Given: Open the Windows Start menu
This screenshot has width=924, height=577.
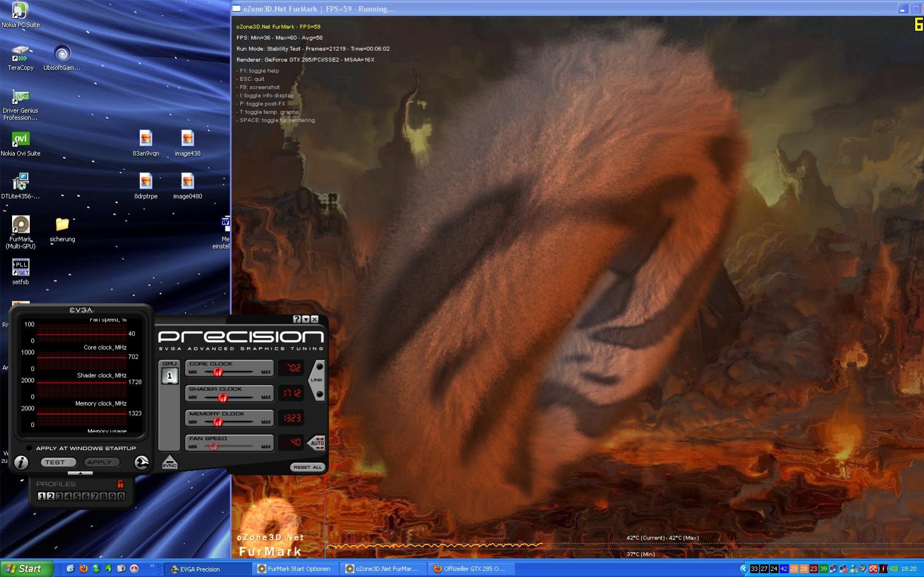Looking at the screenshot, I should pos(26,569).
